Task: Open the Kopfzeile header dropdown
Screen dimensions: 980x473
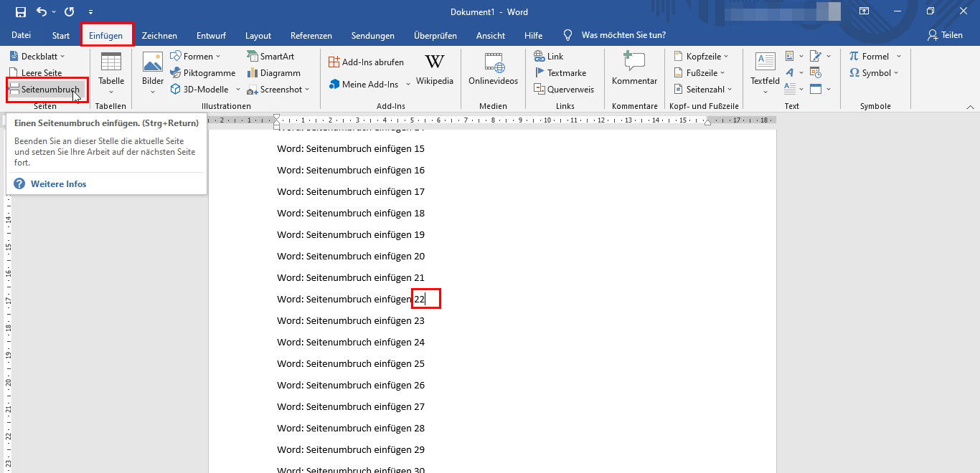Action: point(701,56)
